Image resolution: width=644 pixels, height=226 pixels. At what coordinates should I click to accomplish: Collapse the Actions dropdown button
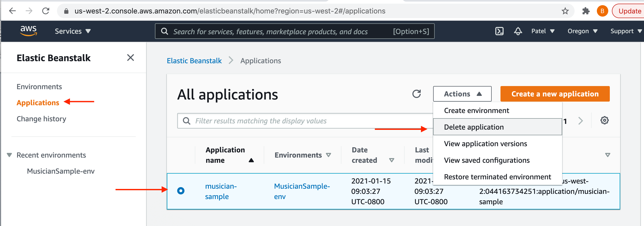462,94
